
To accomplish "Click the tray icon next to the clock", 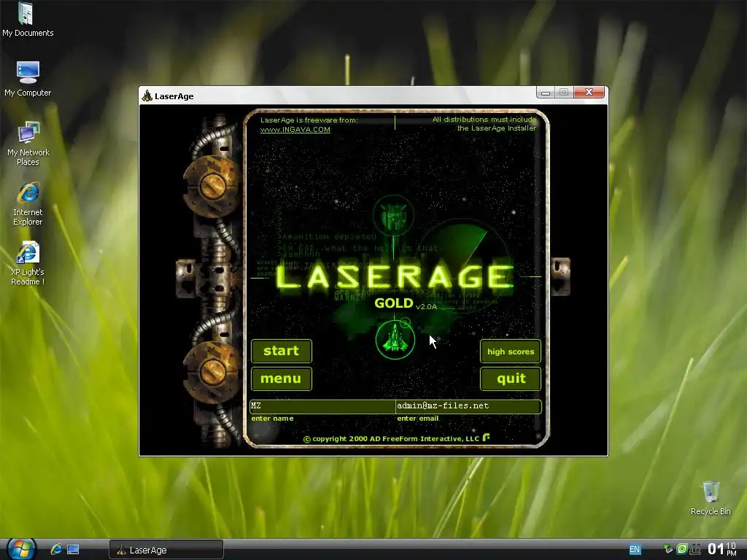I will pos(695,549).
